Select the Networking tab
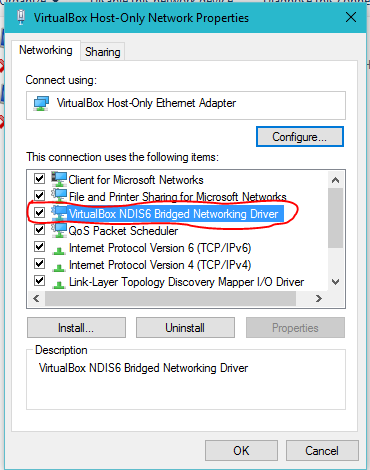This screenshot has height=470, width=370. (46, 50)
